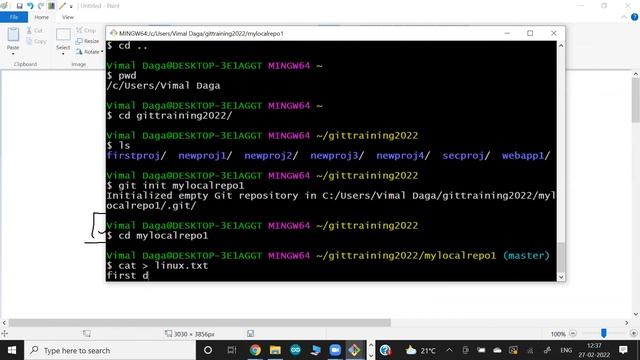Image resolution: width=640 pixels, height=360 pixels.
Task: Click the 'firstproj/' directory name in terminal
Action: (136, 156)
